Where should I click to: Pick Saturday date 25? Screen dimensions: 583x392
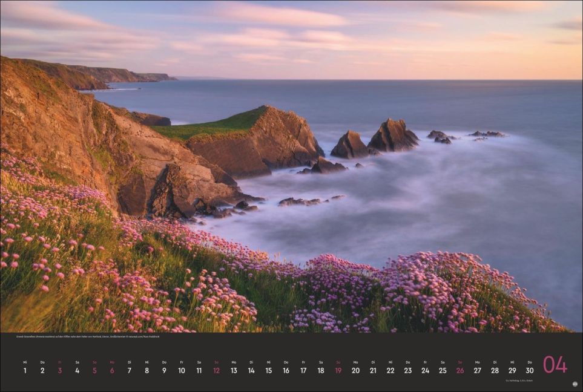pos(443,370)
